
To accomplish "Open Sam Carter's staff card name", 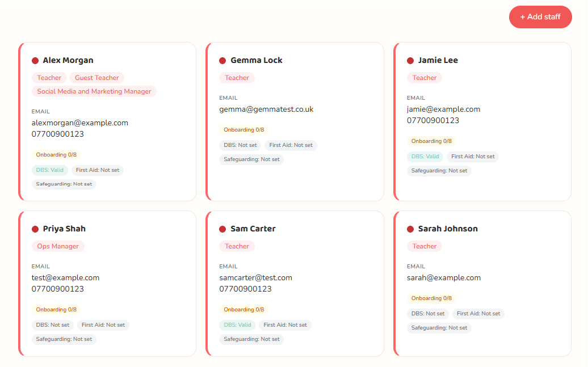I will (x=253, y=229).
